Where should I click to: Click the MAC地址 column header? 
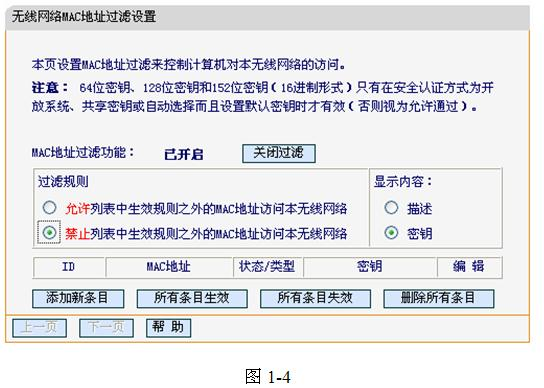coord(169,267)
